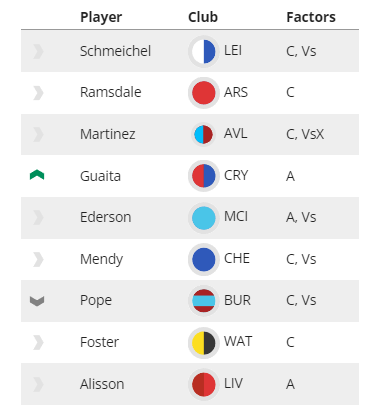Image resolution: width=377 pixels, height=411 pixels.
Task: Click the Arsenal red club badge
Action: tap(203, 93)
